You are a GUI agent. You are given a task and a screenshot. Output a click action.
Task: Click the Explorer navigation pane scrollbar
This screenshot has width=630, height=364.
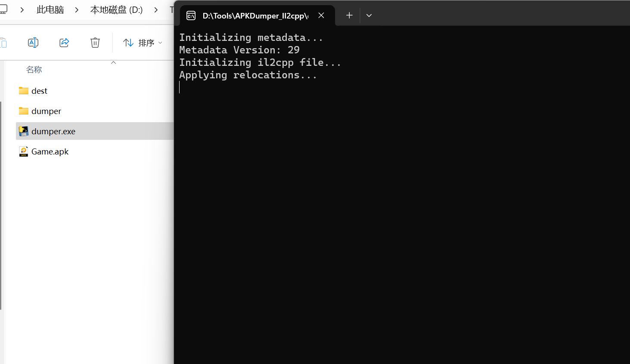pyautogui.click(x=1, y=206)
